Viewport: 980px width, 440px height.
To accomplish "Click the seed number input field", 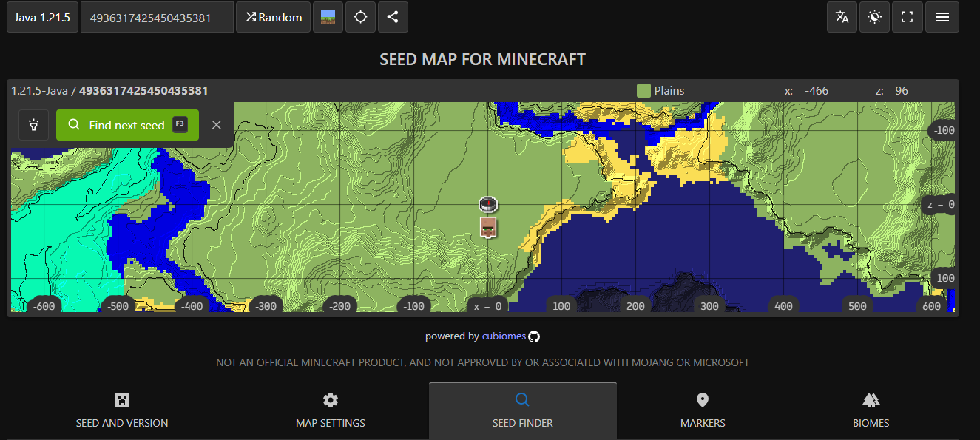I will point(157,17).
